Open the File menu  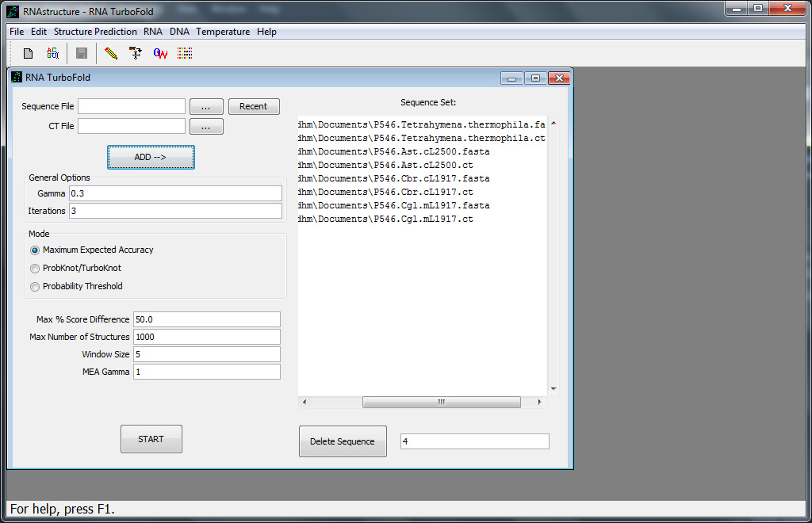pos(17,32)
